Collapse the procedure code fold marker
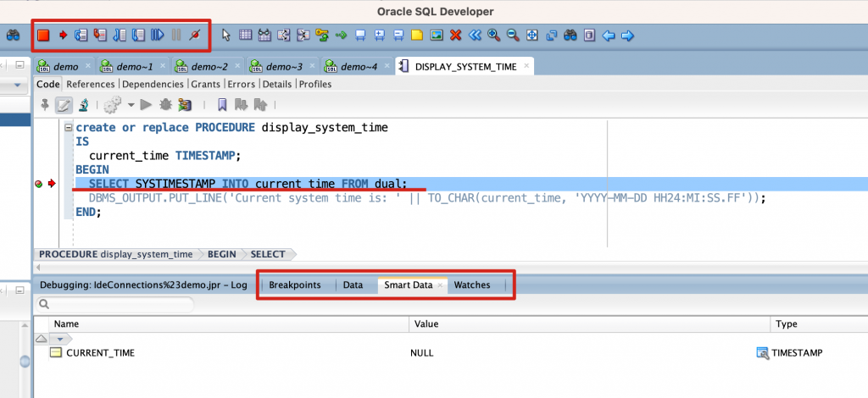 [68, 127]
